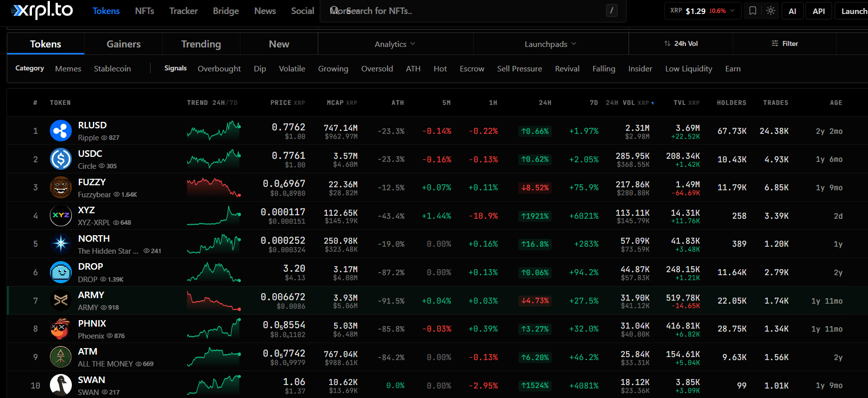Open the News navigation link
This screenshot has height=398, width=868.
pyautogui.click(x=265, y=11)
